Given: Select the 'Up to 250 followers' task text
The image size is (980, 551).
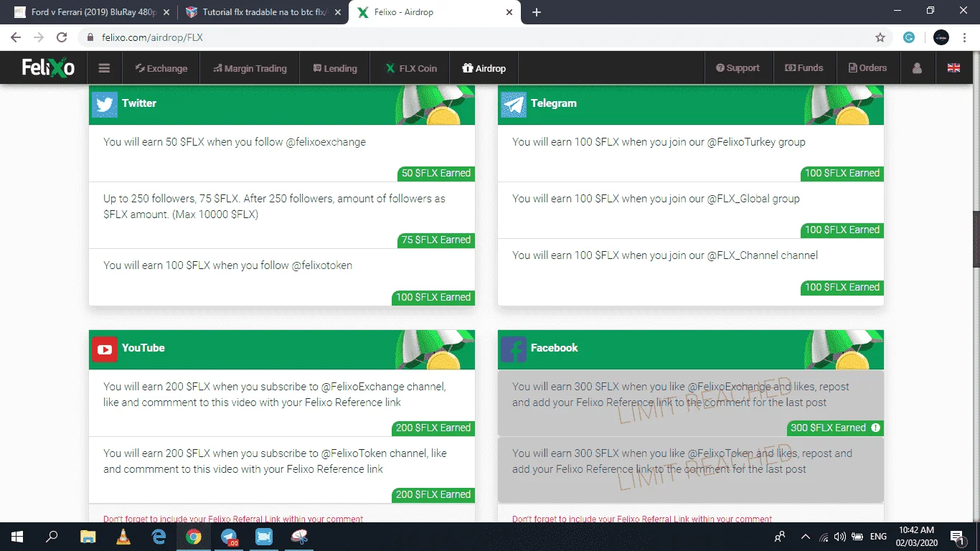Looking at the screenshot, I should (274, 207).
